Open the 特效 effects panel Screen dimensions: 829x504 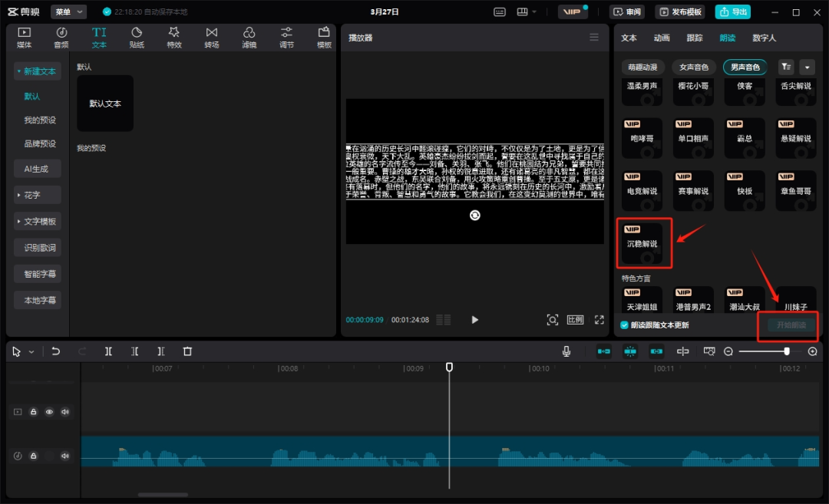(174, 38)
